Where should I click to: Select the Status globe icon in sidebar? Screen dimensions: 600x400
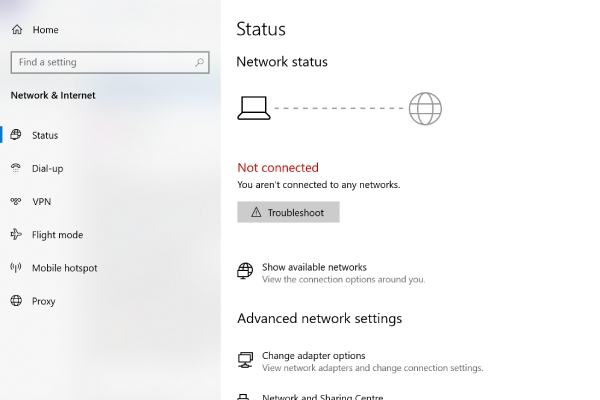click(16, 135)
